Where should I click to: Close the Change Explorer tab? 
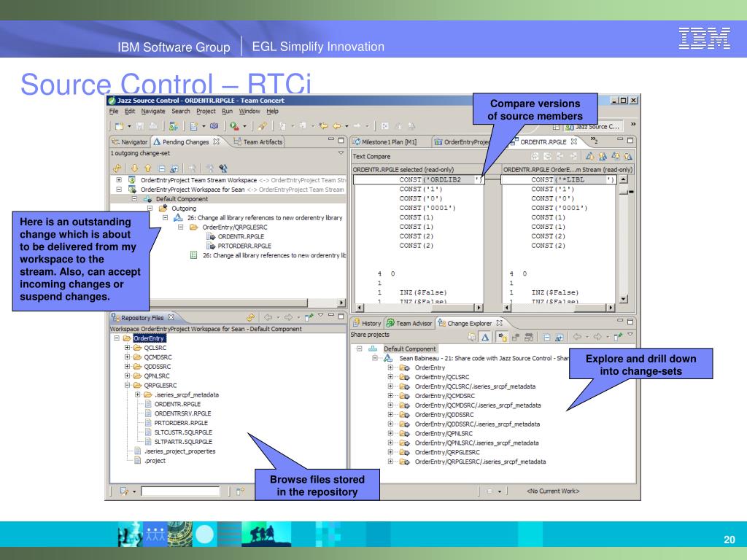(499, 323)
